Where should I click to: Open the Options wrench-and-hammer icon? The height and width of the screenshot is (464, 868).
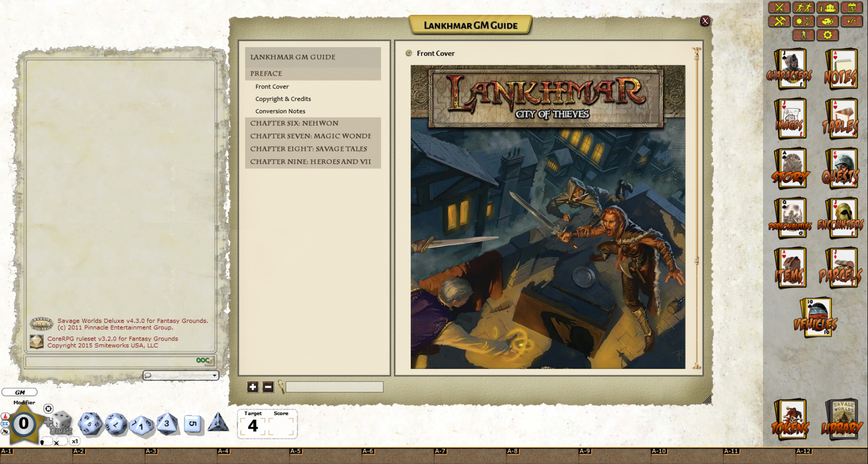pos(779,21)
